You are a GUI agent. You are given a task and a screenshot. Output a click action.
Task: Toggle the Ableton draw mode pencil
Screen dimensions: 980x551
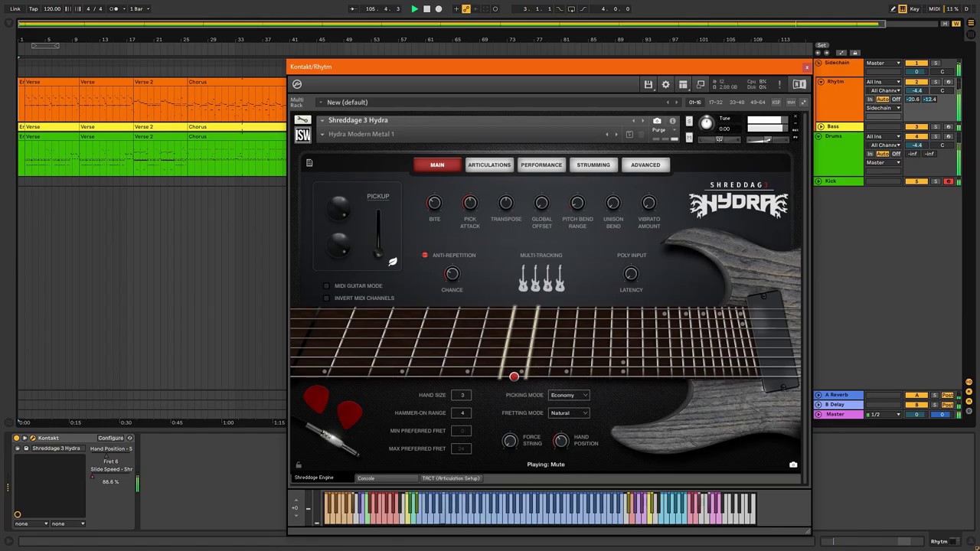tap(893, 9)
